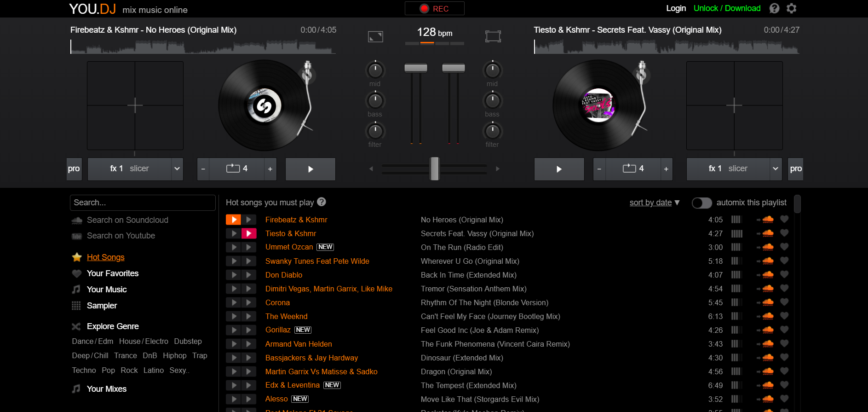The image size is (868, 412).
Task: Click the right deck loop 4 button
Action: 633,169
